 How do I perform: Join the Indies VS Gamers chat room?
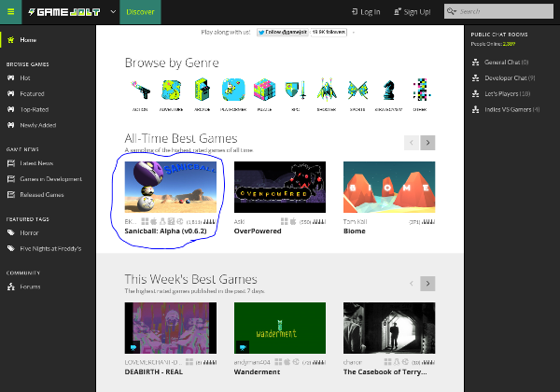click(x=511, y=109)
